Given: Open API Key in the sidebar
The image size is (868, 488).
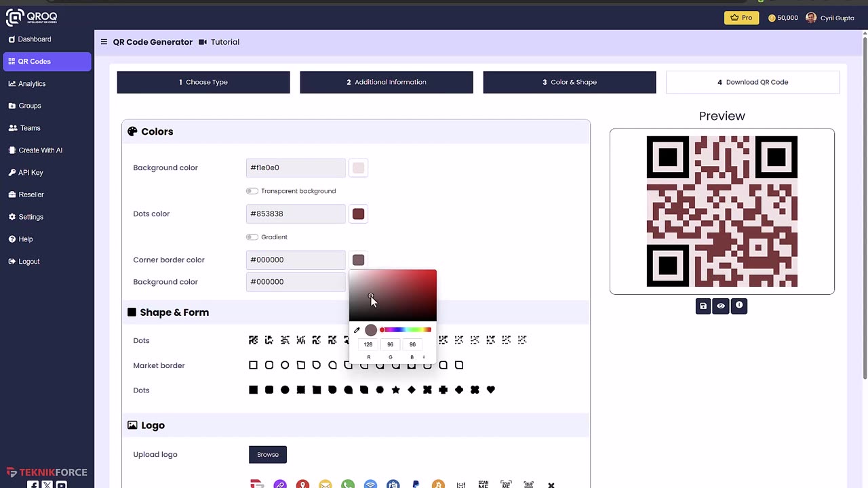Looking at the screenshot, I should [x=47, y=173].
